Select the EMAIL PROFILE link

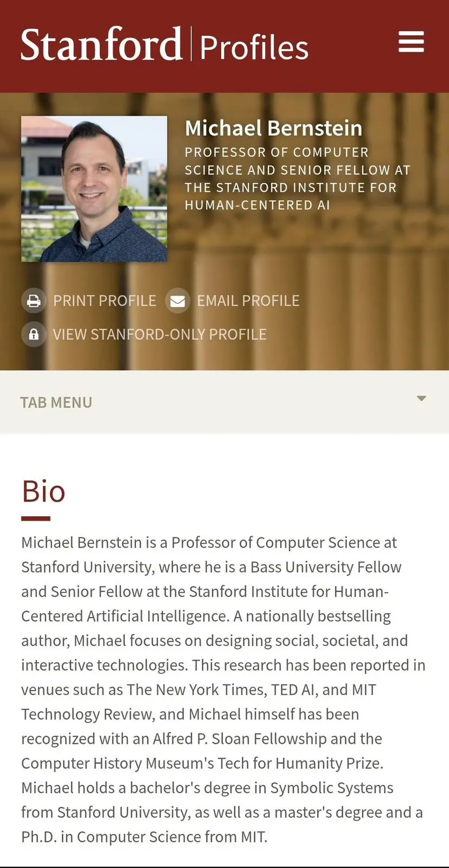(248, 301)
